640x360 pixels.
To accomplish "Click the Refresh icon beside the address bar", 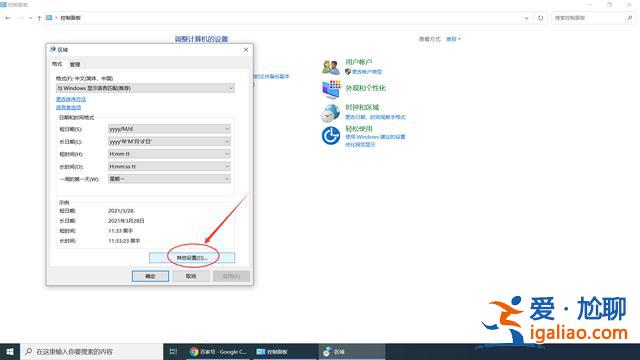I will pyautogui.click(x=540, y=18).
